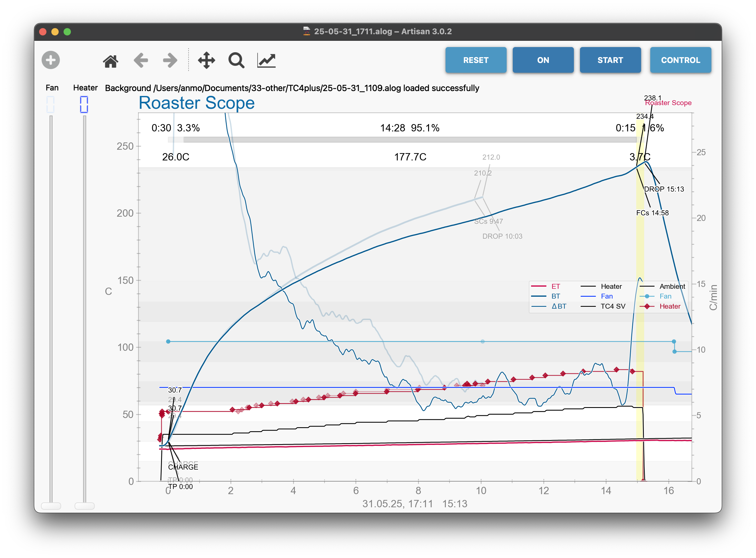
Task: Click the black TP 0:00 annotation
Action: pos(180,487)
